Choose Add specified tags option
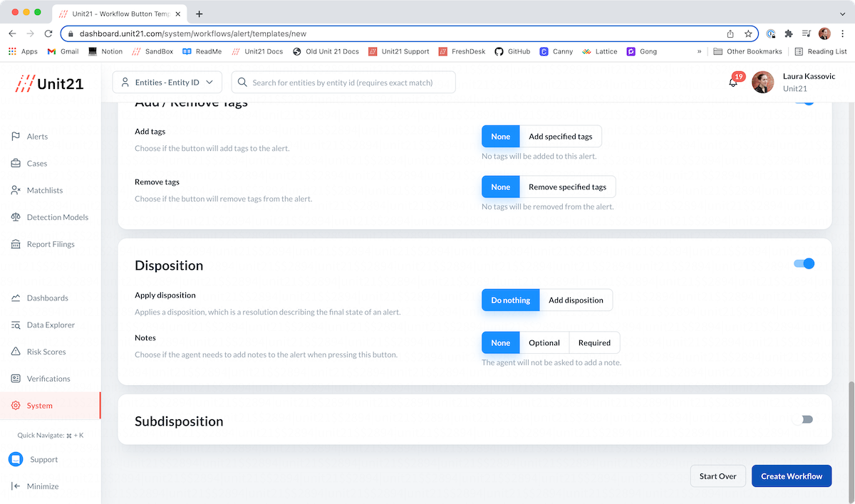Image resolution: width=855 pixels, height=504 pixels. pos(561,137)
